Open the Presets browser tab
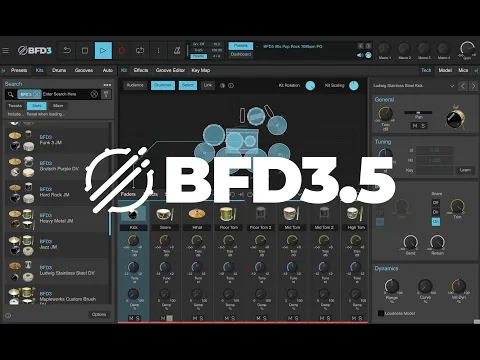This screenshot has height=360, width=480. (19, 70)
